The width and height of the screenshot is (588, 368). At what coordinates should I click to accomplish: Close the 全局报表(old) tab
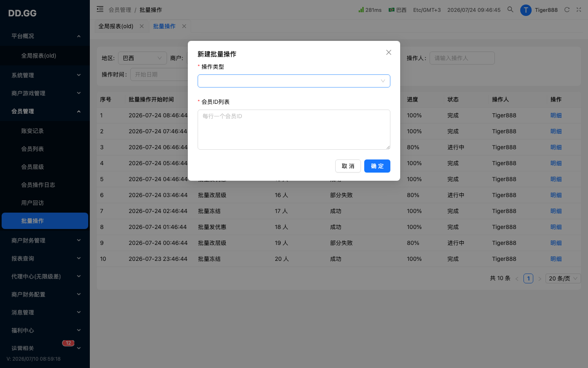142,26
